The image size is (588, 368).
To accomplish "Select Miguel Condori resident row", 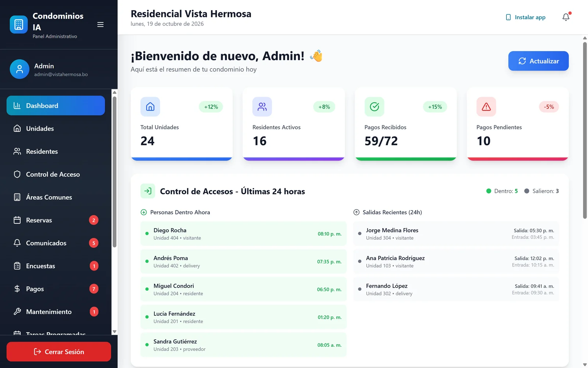I will [x=243, y=289].
